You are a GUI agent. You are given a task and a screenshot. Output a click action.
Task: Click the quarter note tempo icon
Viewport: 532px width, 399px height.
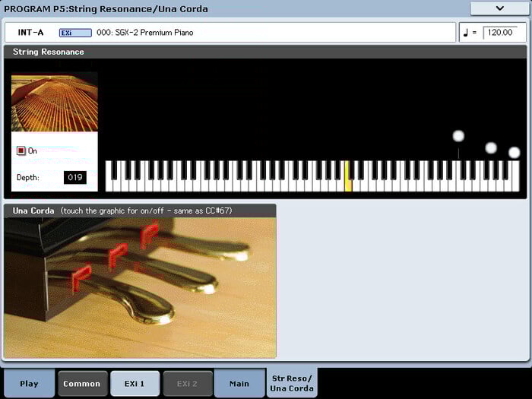[x=466, y=33]
